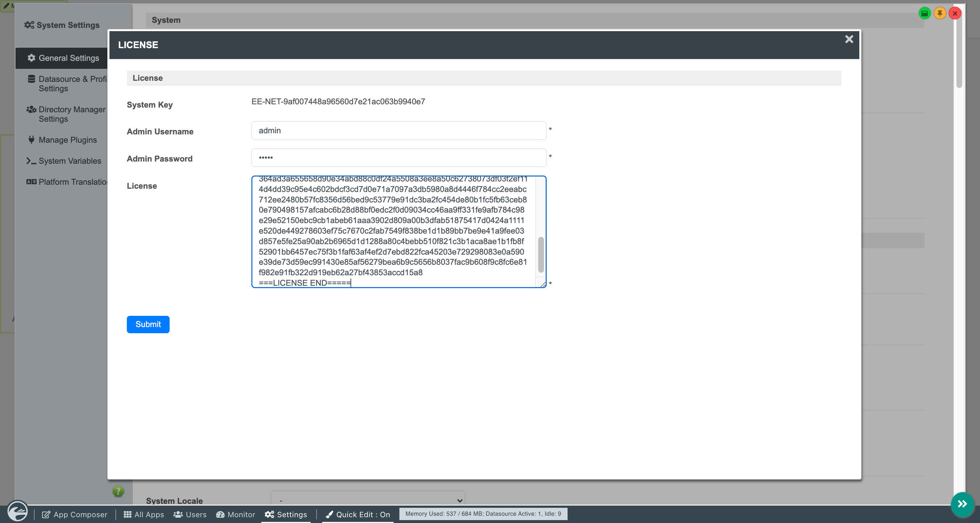Click the orange pin icon

pyautogui.click(x=940, y=13)
